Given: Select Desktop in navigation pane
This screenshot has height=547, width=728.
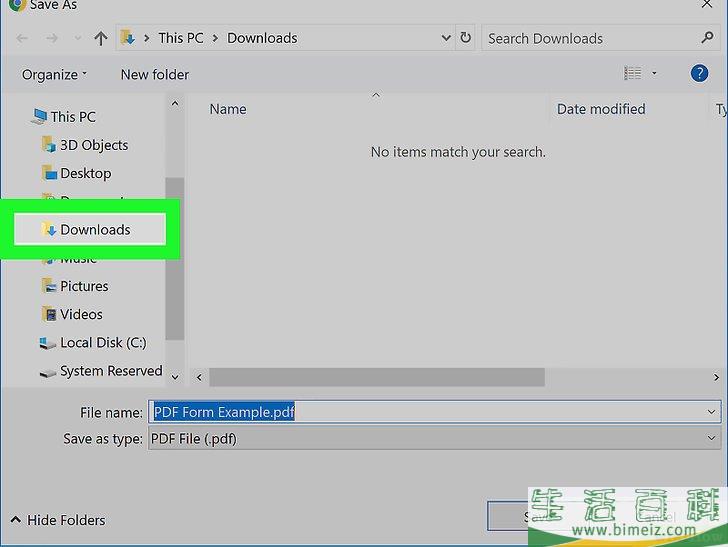Looking at the screenshot, I should pos(85,173).
